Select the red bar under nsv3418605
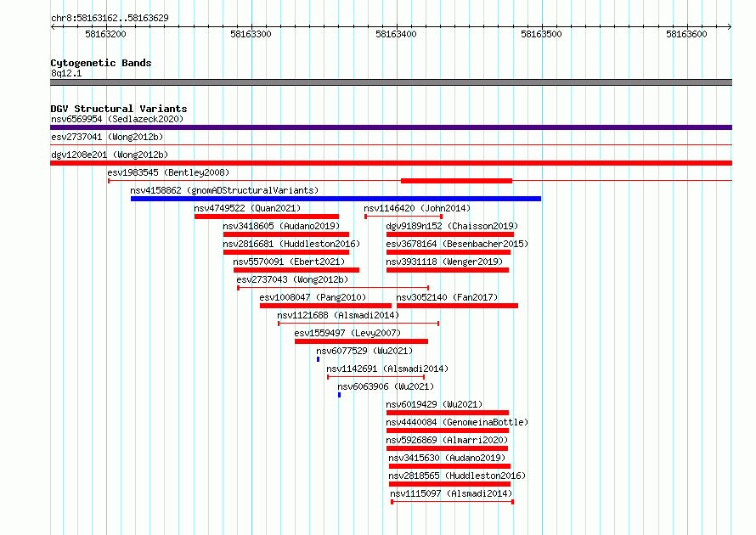Image resolution: width=756 pixels, height=535 pixels. click(286, 234)
